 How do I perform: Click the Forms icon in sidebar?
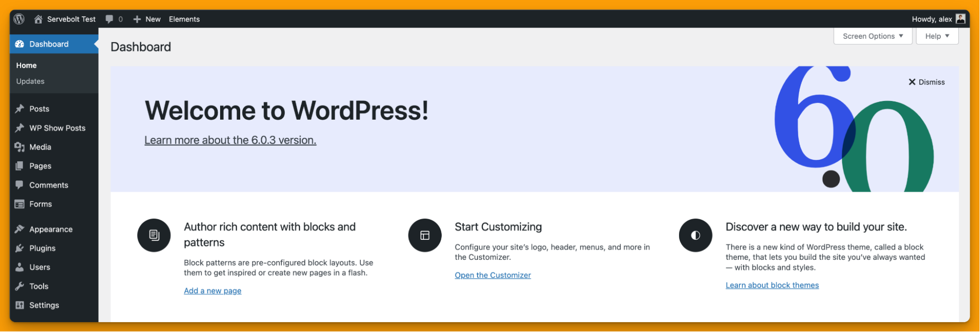coord(20,204)
